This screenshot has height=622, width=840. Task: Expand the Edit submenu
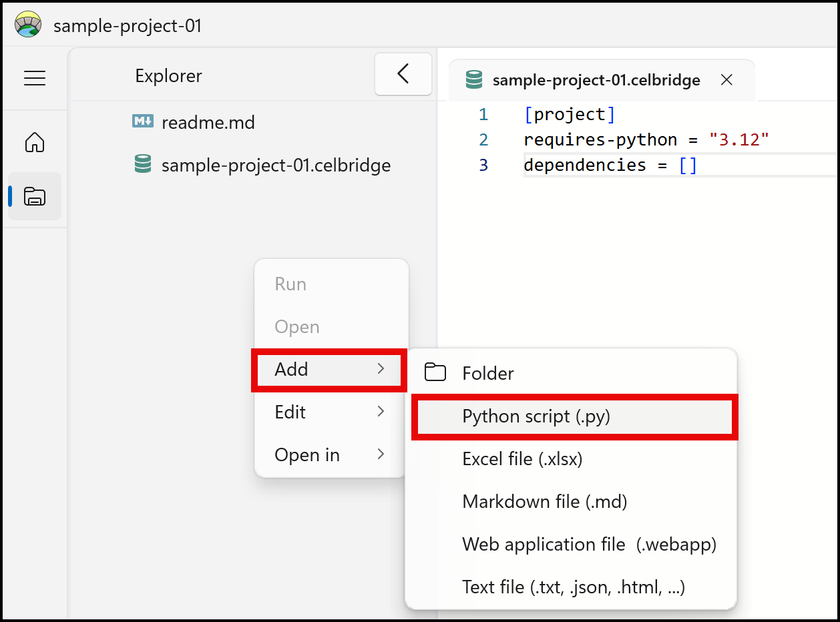331,412
